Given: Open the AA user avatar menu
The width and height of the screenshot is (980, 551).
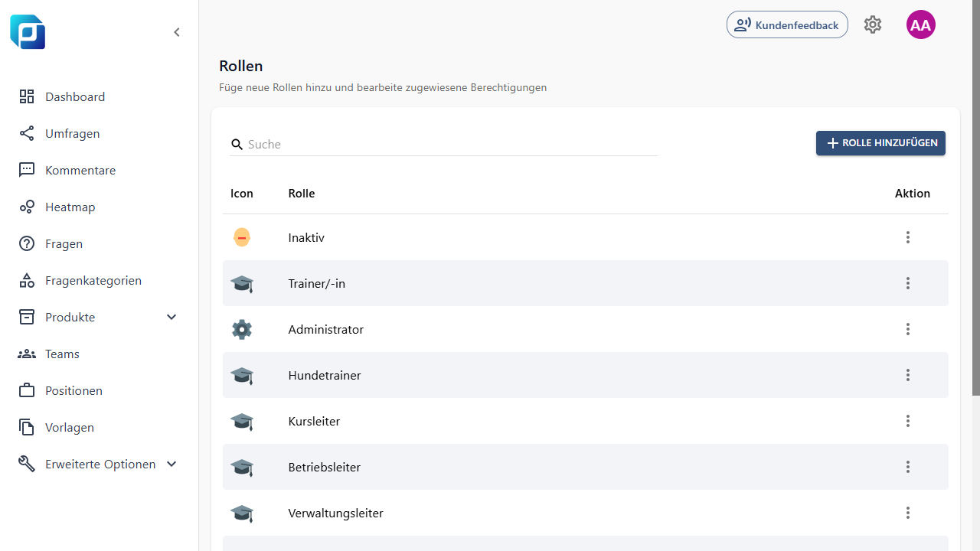Looking at the screenshot, I should click(x=921, y=24).
